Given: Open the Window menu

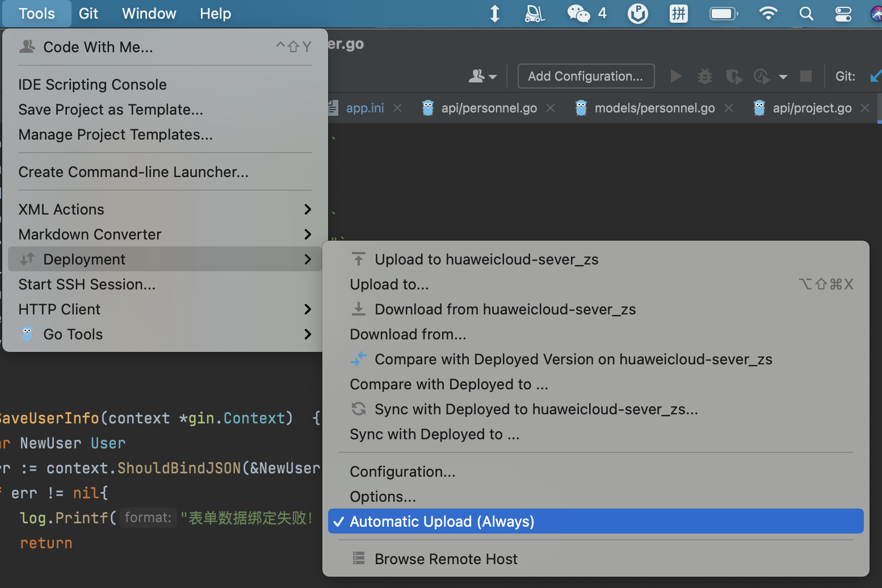Looking at the screenshot, I should click(x=149, y=14).
